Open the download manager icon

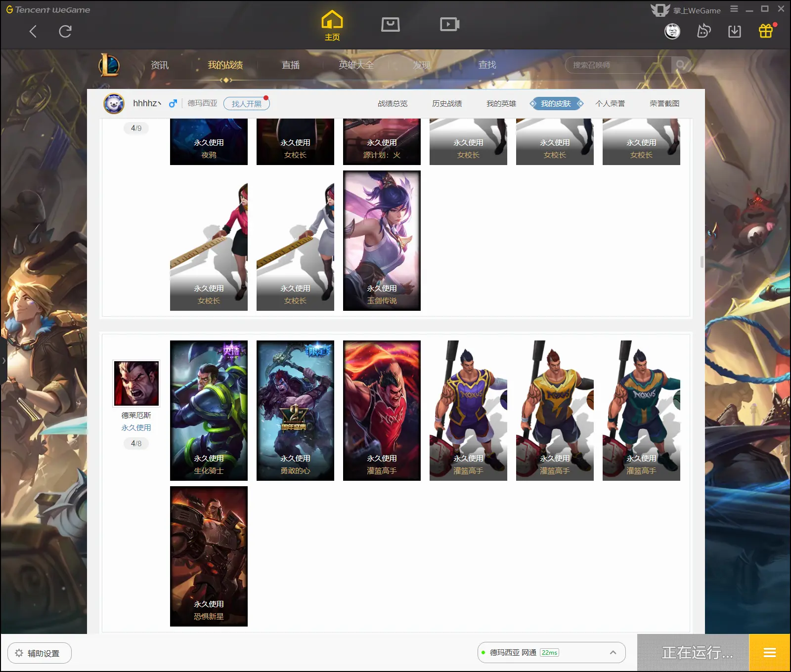735,31
